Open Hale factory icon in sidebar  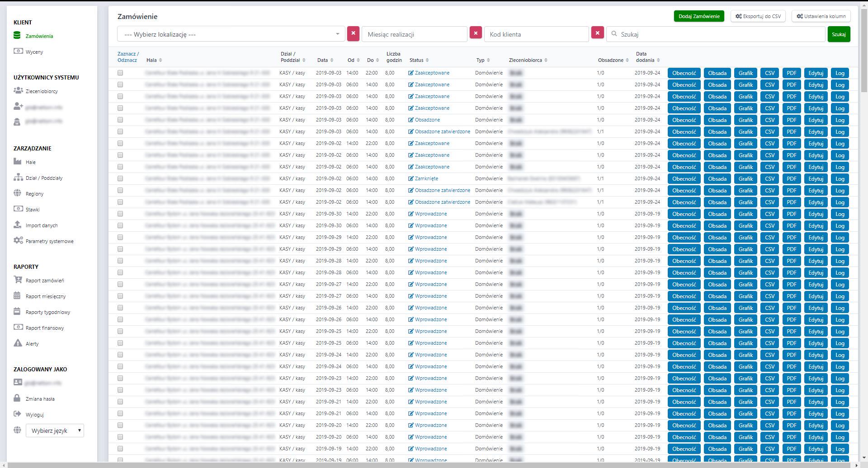coord(18,162)
